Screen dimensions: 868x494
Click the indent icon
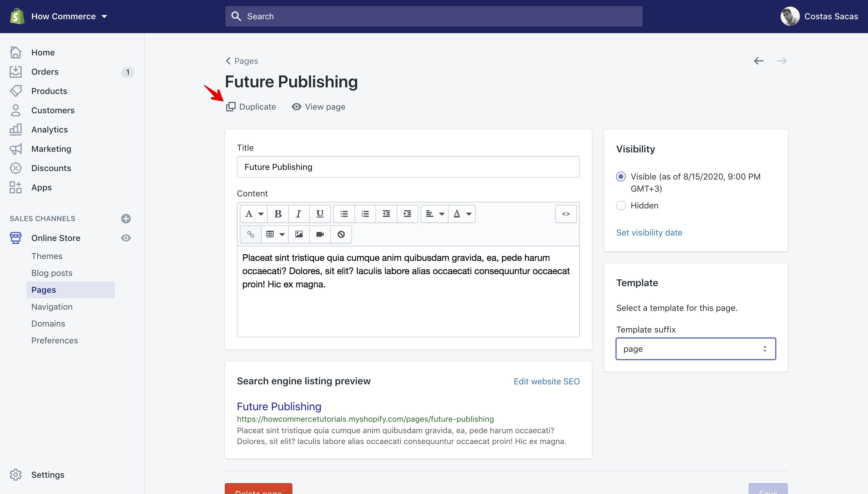(x=407, y=214)
